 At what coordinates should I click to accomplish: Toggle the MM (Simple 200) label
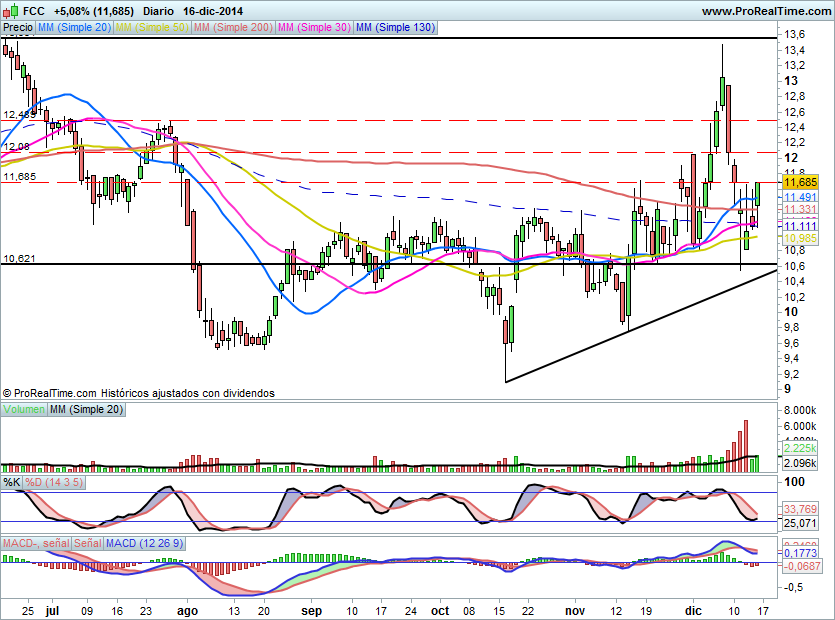click(231, 28)
